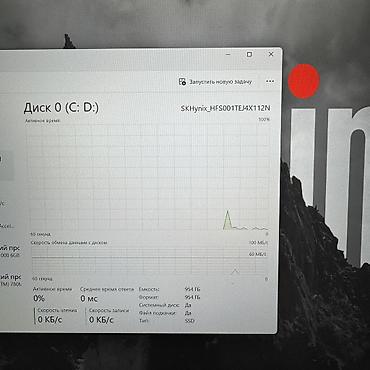370x370 pixels.
Task: Click the '60 МБ/с' scale label
Action: point(258,254)
